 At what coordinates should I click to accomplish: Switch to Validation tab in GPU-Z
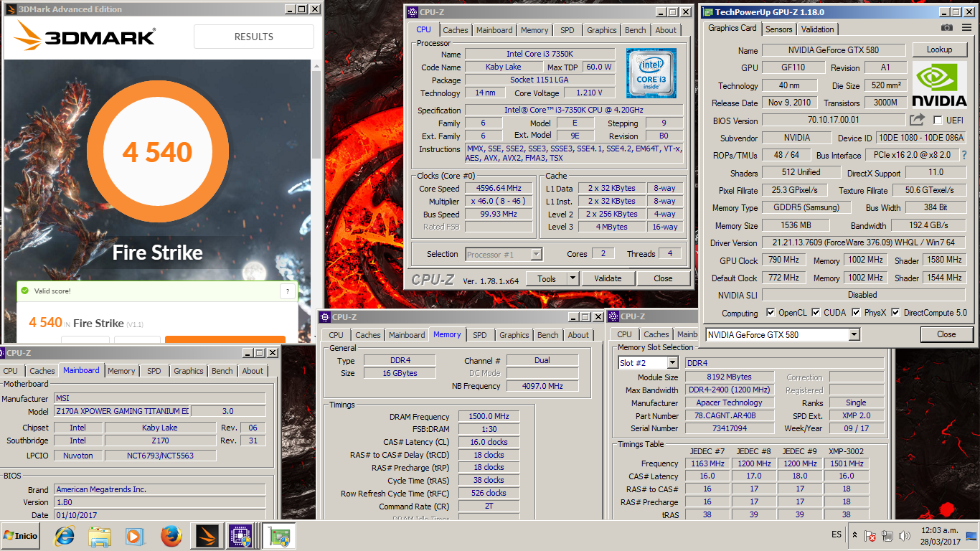(x=818, y=29)
